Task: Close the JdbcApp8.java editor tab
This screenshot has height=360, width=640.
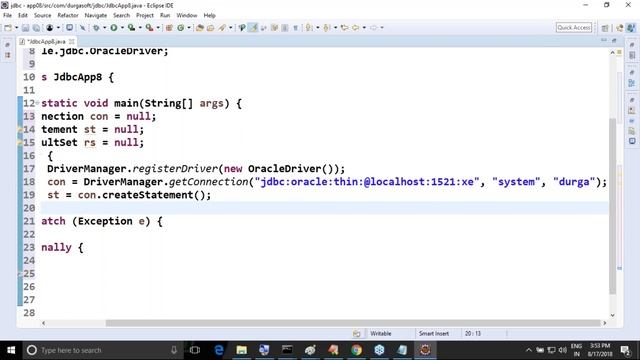Action: (72, 42)
